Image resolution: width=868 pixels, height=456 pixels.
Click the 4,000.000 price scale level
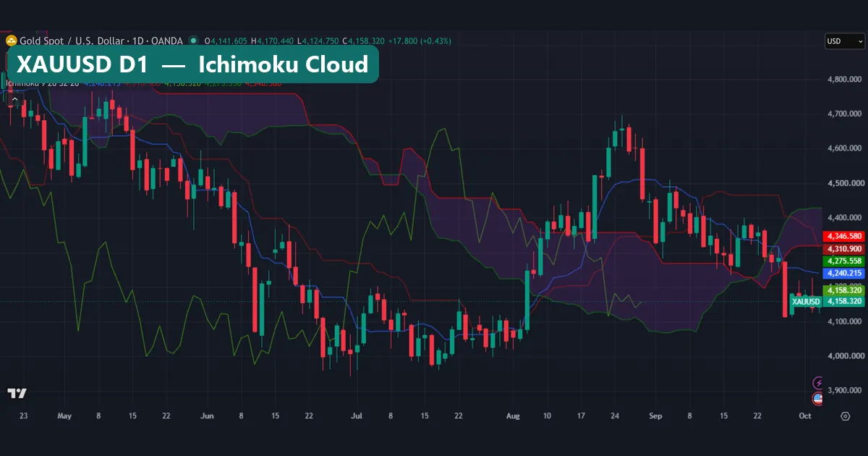845,356
